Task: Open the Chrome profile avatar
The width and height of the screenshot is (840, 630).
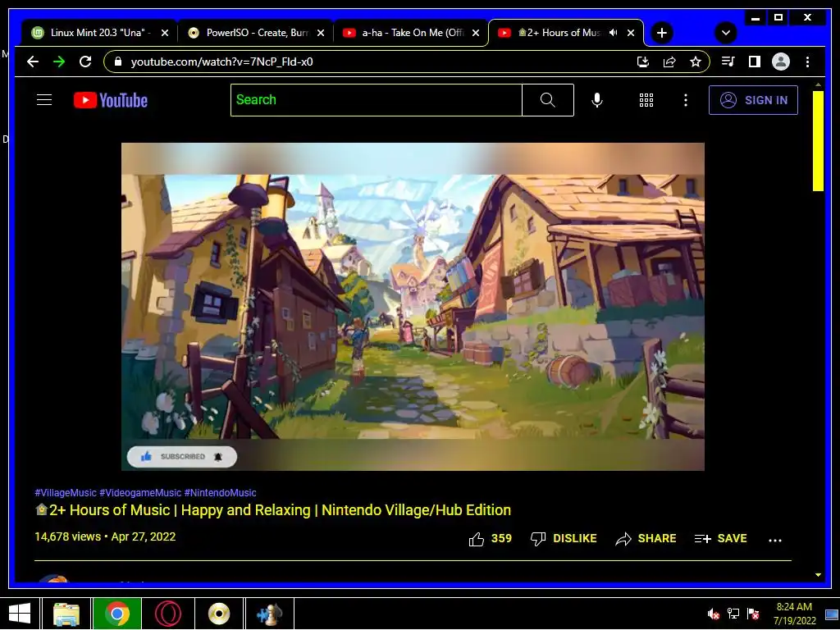Action: [x=781, y=62]
